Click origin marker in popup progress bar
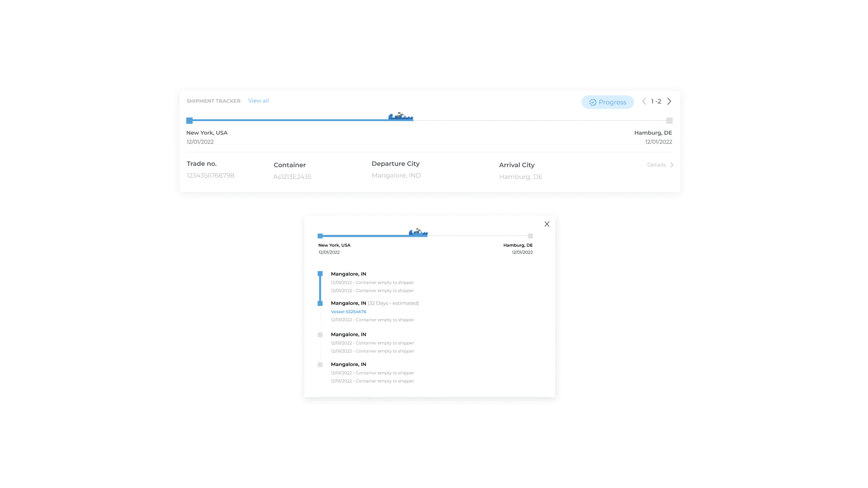The image size is (868, 488). [x=320, y=236]
